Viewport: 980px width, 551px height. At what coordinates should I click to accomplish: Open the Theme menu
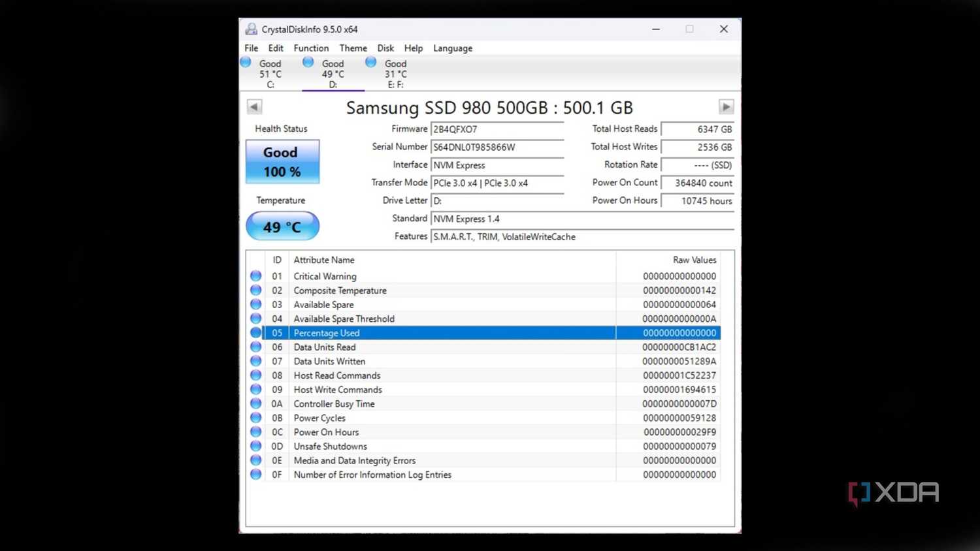tap(353, 48)
